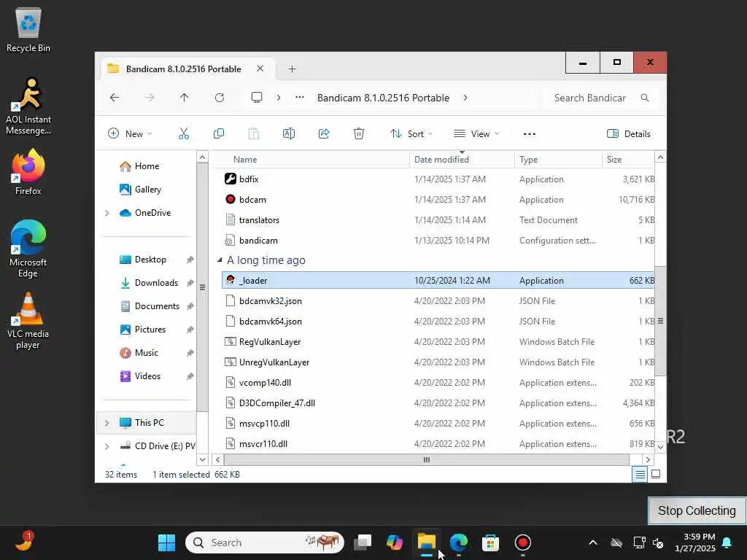Click the taskbar Search box
Screen dimensions: 747x560
click(x=264, y=542)
